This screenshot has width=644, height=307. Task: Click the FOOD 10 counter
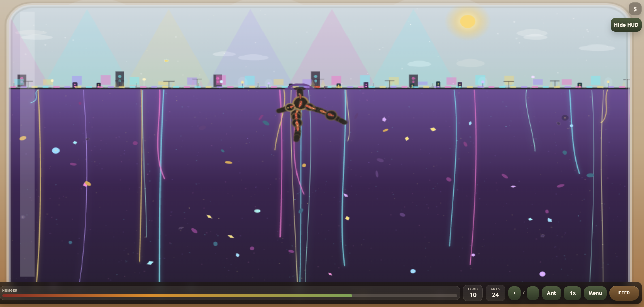click(473, 293)
